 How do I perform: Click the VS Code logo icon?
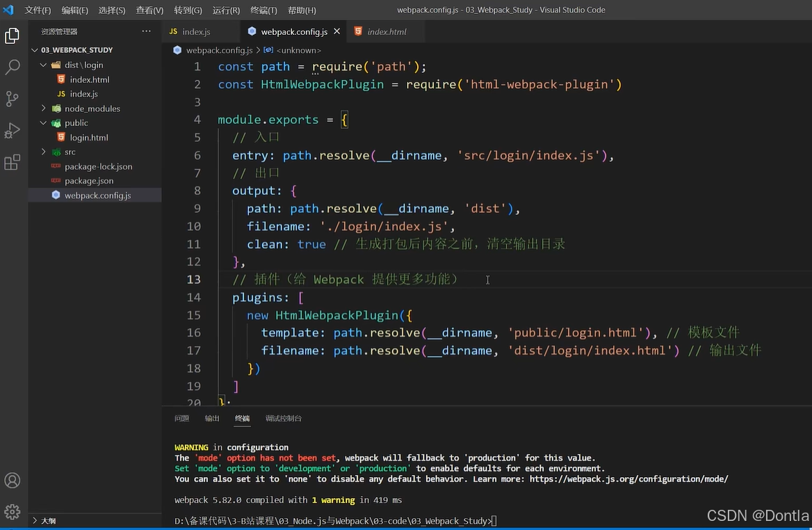pos(8,10)
